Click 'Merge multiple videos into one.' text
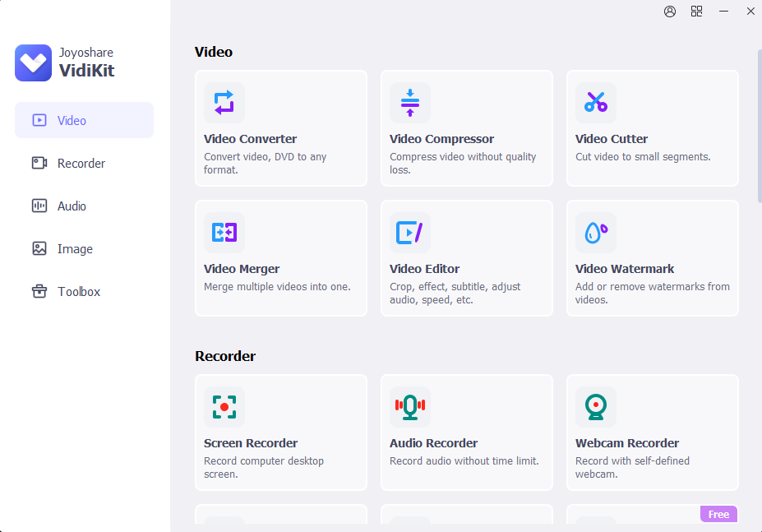The height and width of the screenshot is (532, 762). [x=277, y=287]
